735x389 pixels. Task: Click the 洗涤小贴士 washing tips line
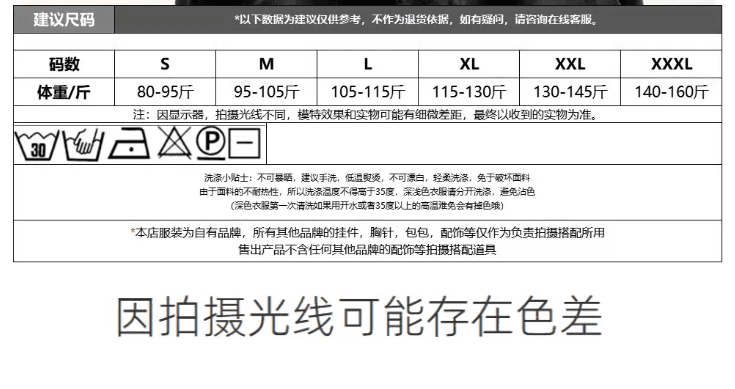click(x=367, y=178)
